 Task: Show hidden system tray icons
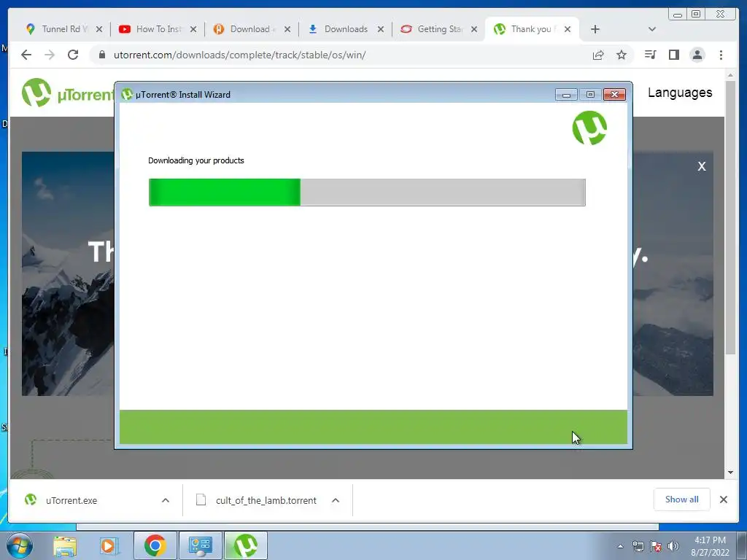(620, 546)
